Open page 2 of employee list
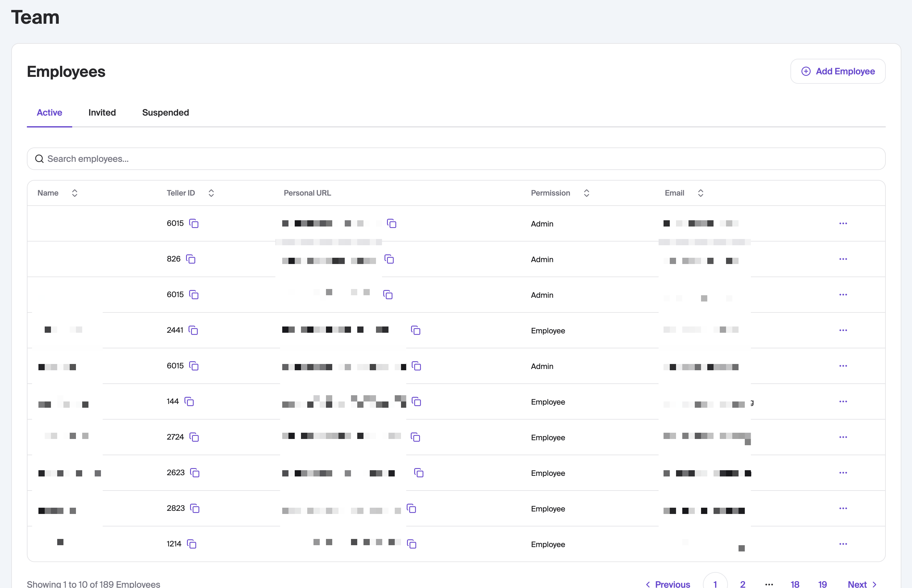Viewport: 912px width, 588px height. coord(742,584)
